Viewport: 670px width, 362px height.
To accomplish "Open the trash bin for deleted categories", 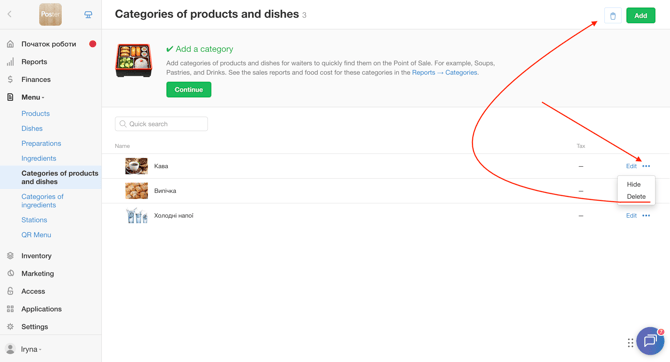I will point(613,16).
